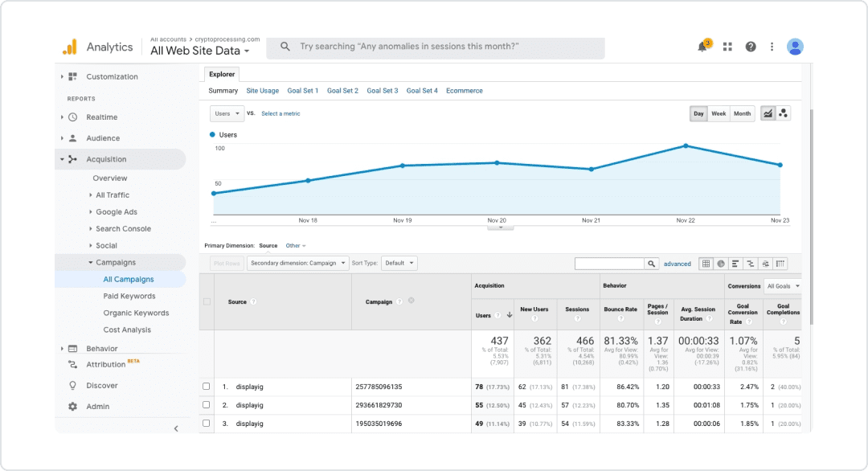Image resolution: width=868 pixels, height=471 pixels.
Task: Switch to Ecommerce tab
Action: pyautogui.click(x=465, y=91)
